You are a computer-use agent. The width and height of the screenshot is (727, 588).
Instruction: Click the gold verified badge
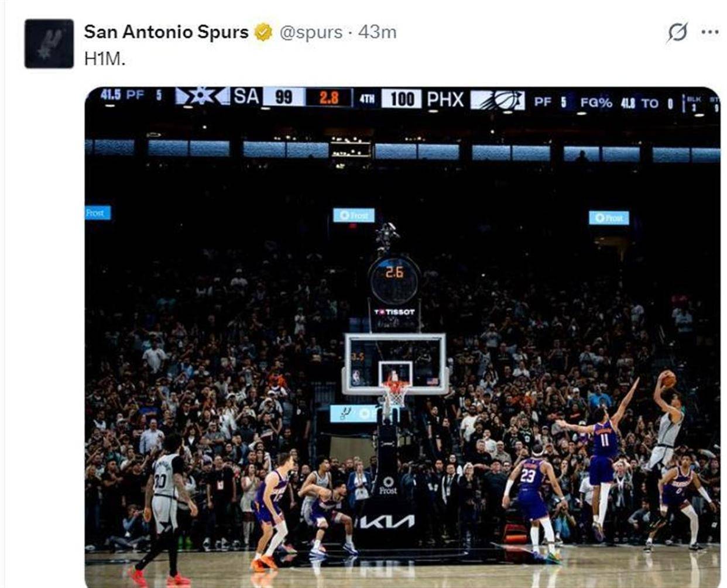pyautogui.click(x=263, y=32)
